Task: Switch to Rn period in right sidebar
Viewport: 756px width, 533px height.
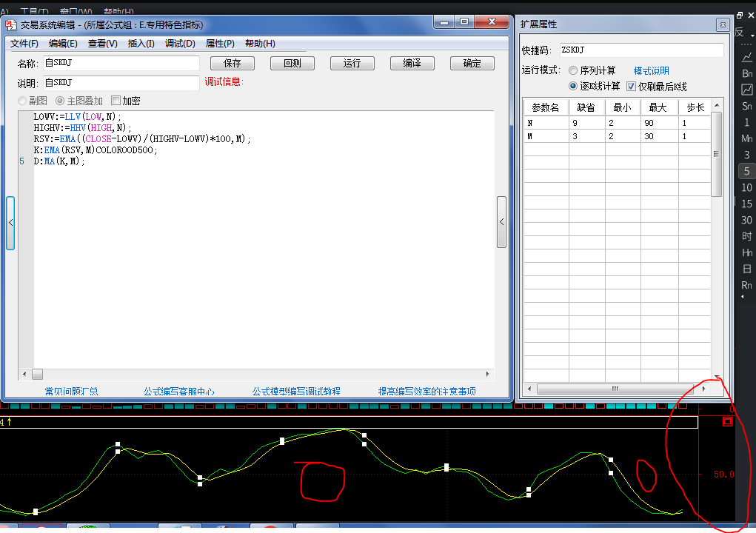Action: 747,285
